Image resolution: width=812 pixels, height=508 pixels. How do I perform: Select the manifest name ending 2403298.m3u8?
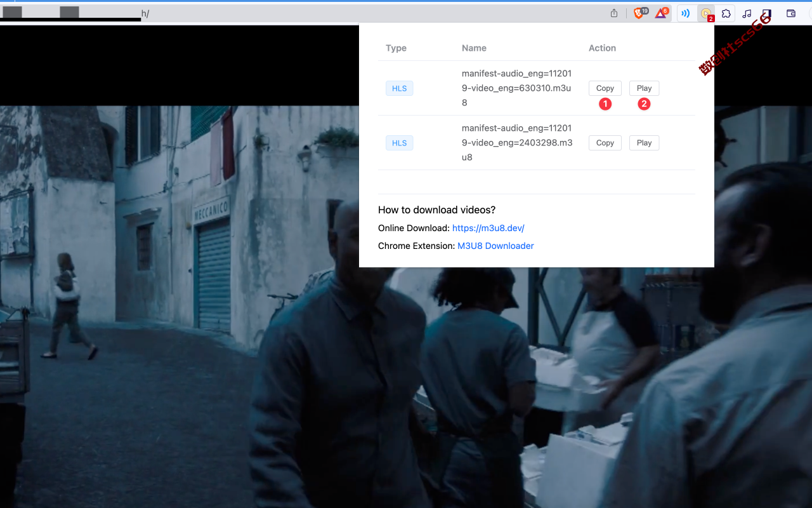coord(517,143)
